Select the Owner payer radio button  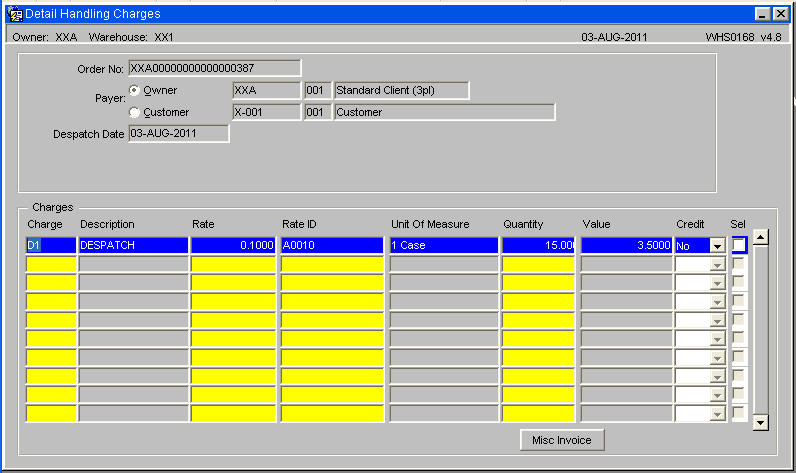point(135,90)
